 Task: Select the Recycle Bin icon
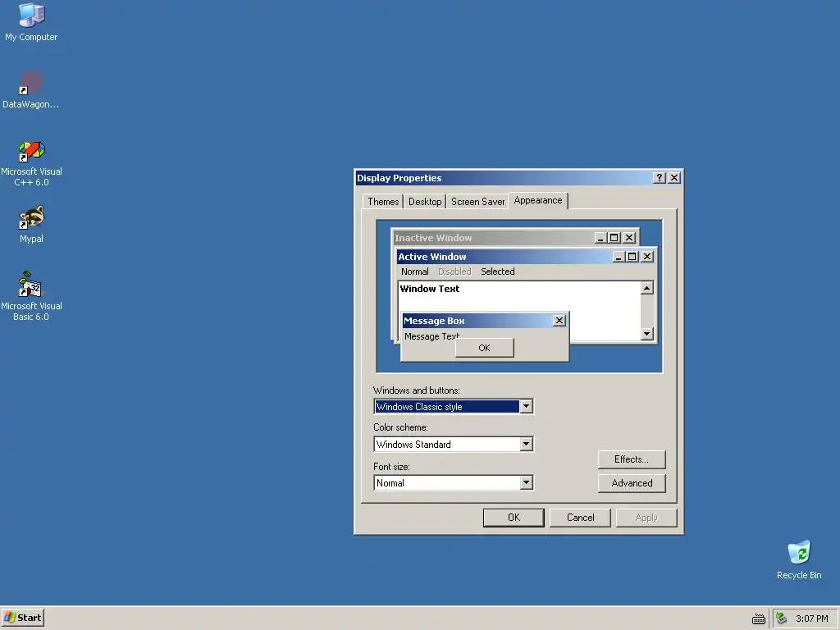[799, 559]
